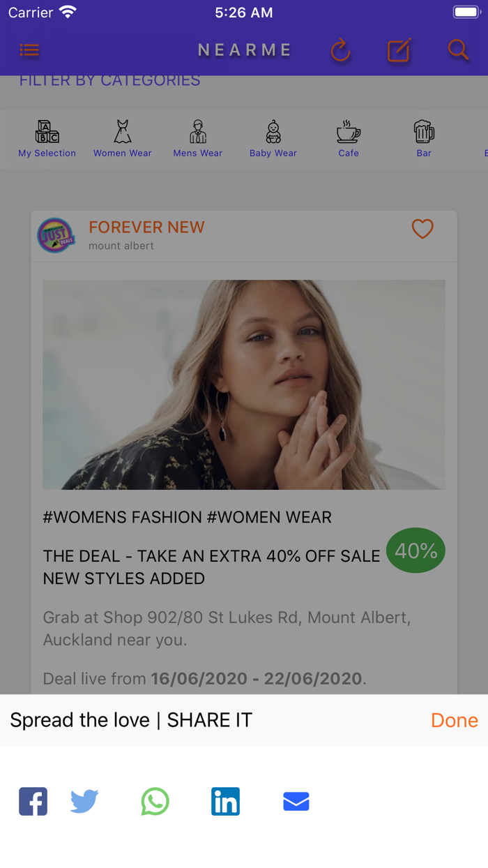488x868 pixels.
Task: Dismiss share sheet with Done
Action: pos(454,719)
